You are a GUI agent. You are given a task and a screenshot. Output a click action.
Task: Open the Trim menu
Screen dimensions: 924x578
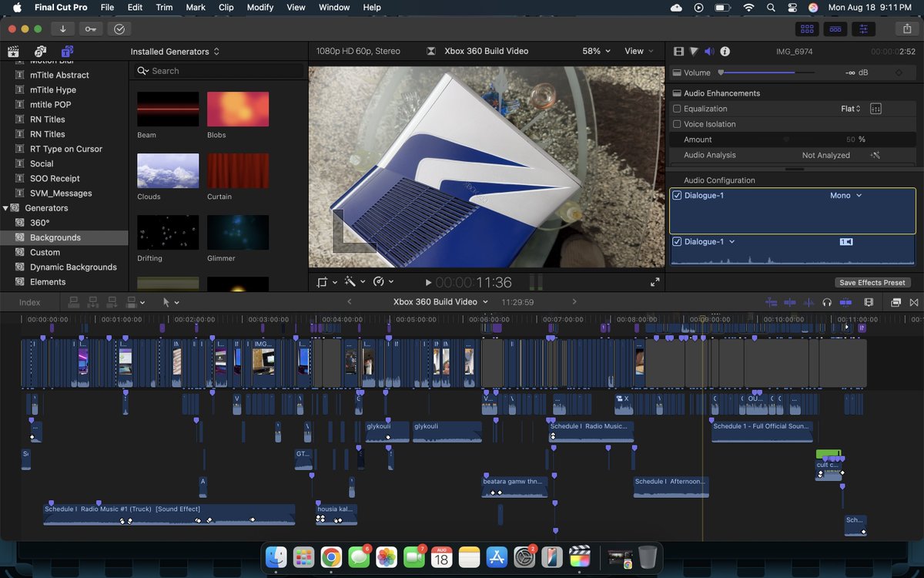[x=164, y=7]
